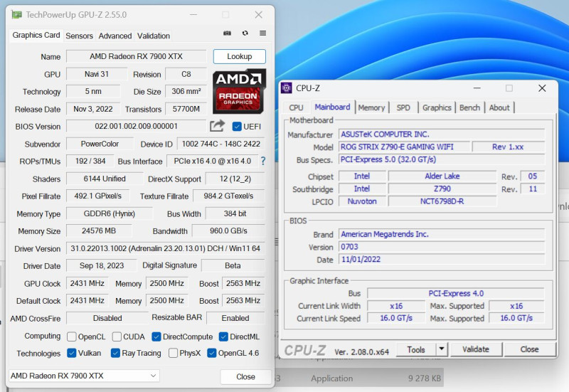Click the AMD Radeon Graphics logo
Viewport: 569px width, 392px height.
tap(240, 91)
